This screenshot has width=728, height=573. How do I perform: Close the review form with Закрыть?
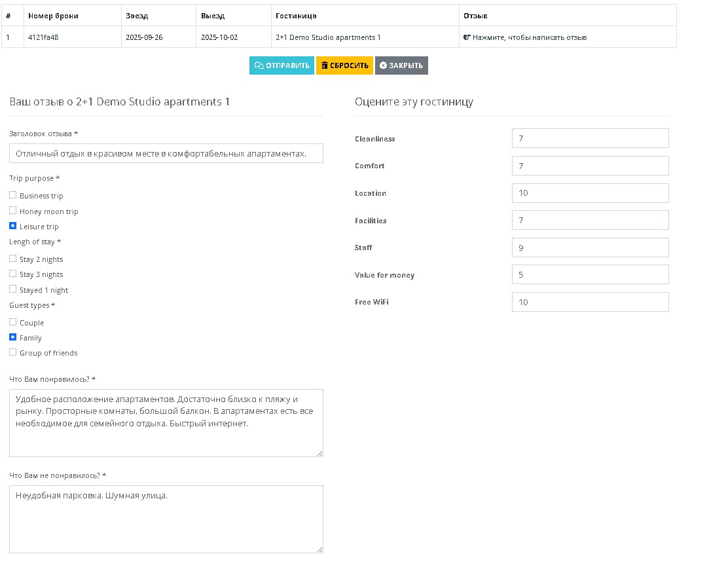pos(401,65)
